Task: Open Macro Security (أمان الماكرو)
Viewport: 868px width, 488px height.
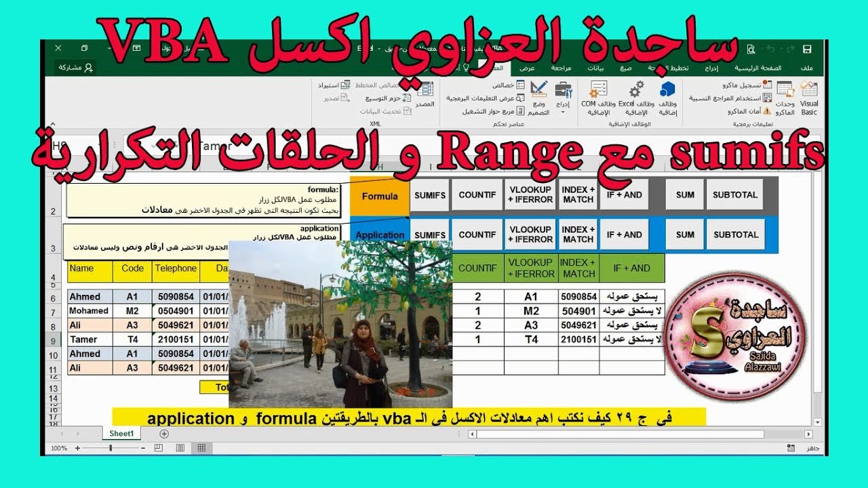Action: pyautogui.click(x=750, y=110)
